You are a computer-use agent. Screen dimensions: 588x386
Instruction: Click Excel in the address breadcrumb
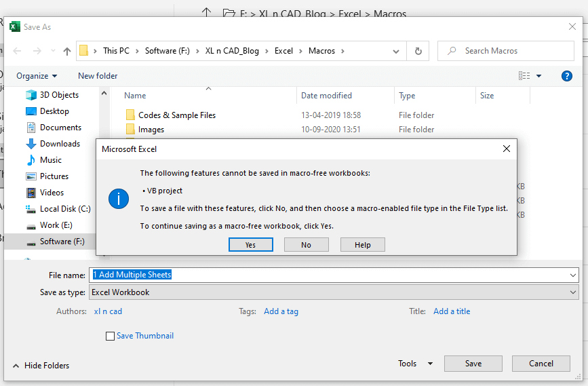[x=283, y=51]
